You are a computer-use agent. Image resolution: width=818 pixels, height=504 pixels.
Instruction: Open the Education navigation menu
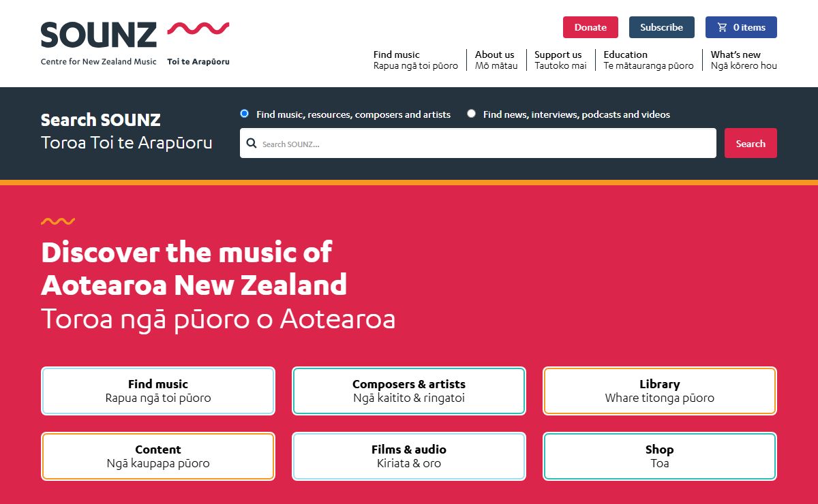648,60
